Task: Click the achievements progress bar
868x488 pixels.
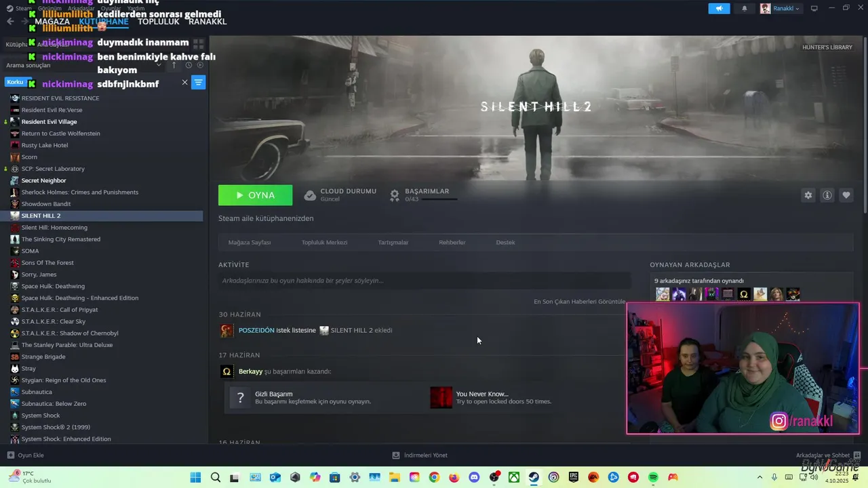Action: pyautogui.click(x=439, y=199)
